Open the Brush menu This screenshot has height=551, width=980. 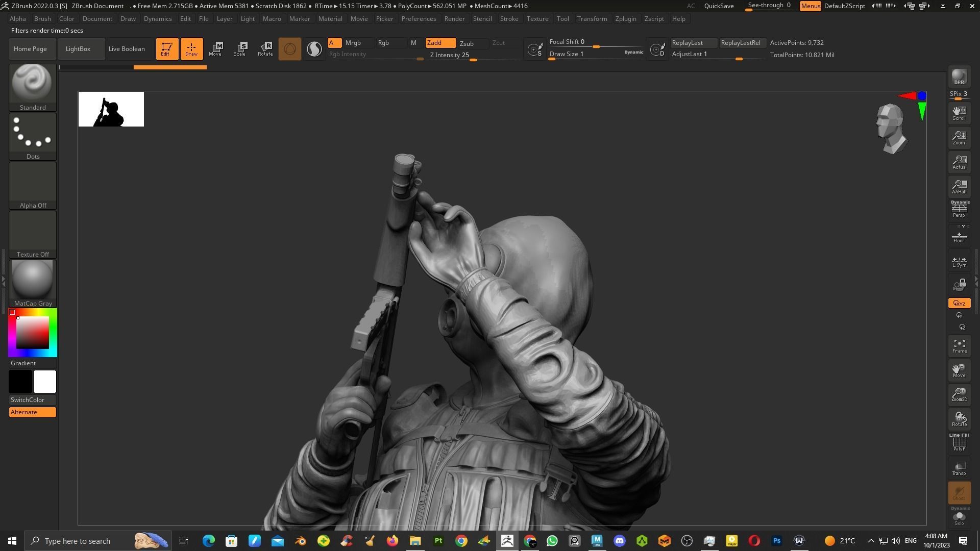42,19
